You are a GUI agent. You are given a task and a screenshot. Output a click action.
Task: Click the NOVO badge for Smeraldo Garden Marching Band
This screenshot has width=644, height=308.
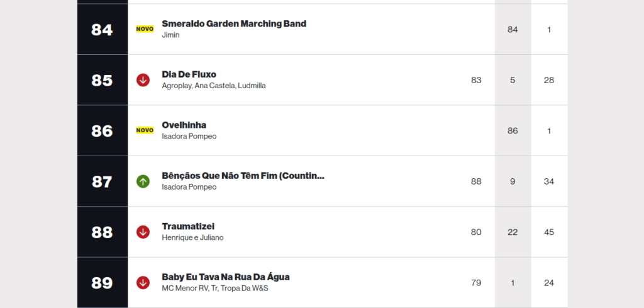click(x=145, y=29)
